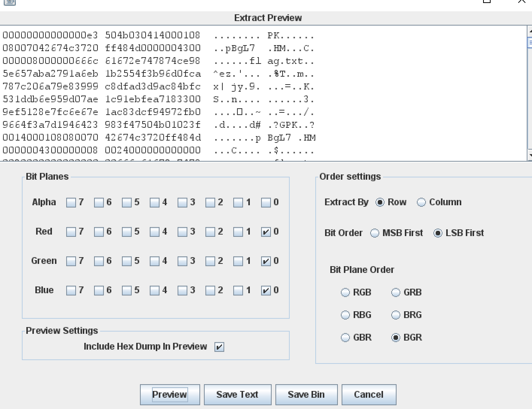Tick Green bit plane 5
Viewport: 532px width, 409px height.
click(127, 261)
